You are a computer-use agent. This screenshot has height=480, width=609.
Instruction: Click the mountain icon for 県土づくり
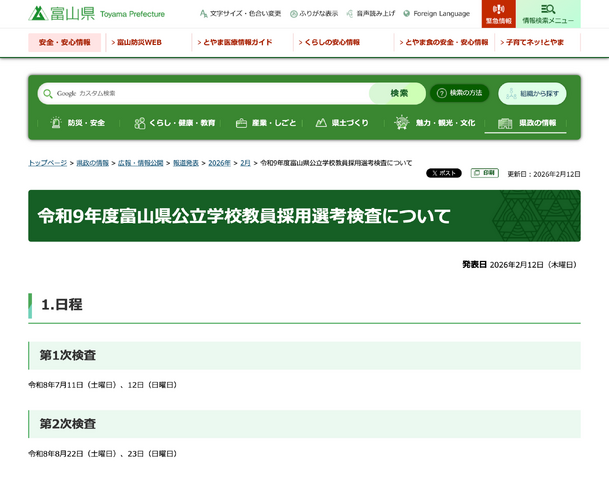[x=321, y=123]
